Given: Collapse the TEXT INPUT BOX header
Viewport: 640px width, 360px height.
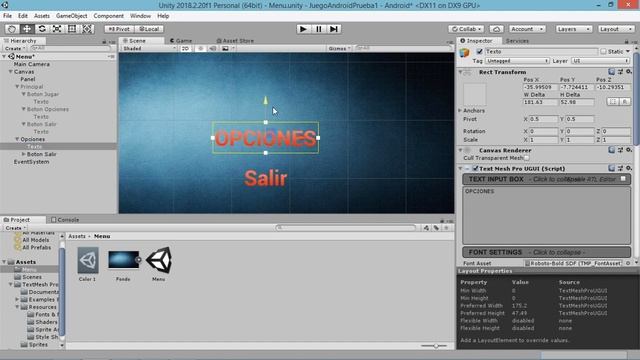Looking at the screenshot, I should pyautogui.click(x=546, y=179).
